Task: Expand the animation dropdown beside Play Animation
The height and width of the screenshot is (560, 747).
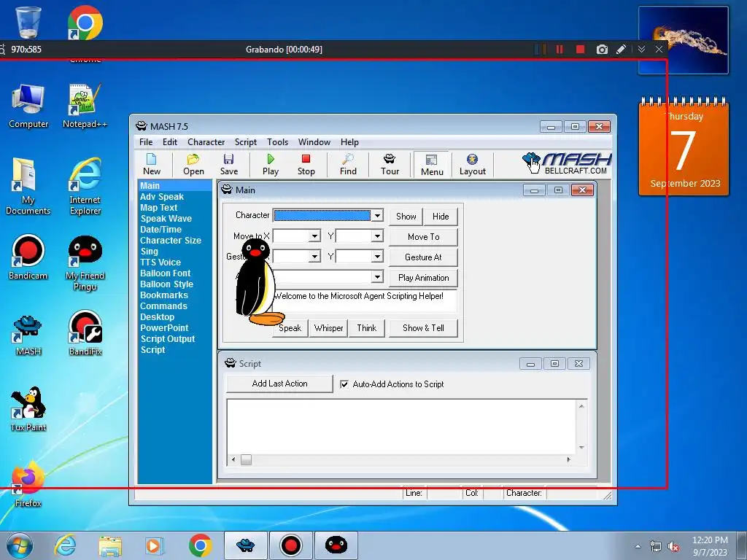Action: click(x=377, y=276)
